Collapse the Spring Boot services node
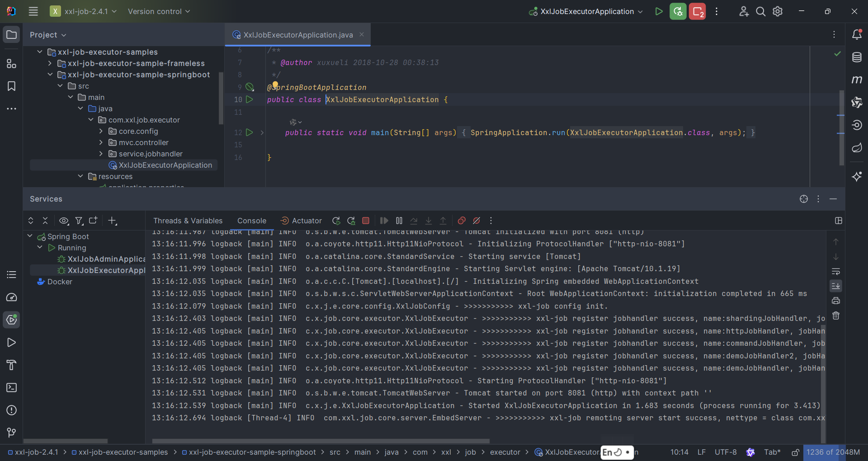868x461 pixels. pos(30,236)
